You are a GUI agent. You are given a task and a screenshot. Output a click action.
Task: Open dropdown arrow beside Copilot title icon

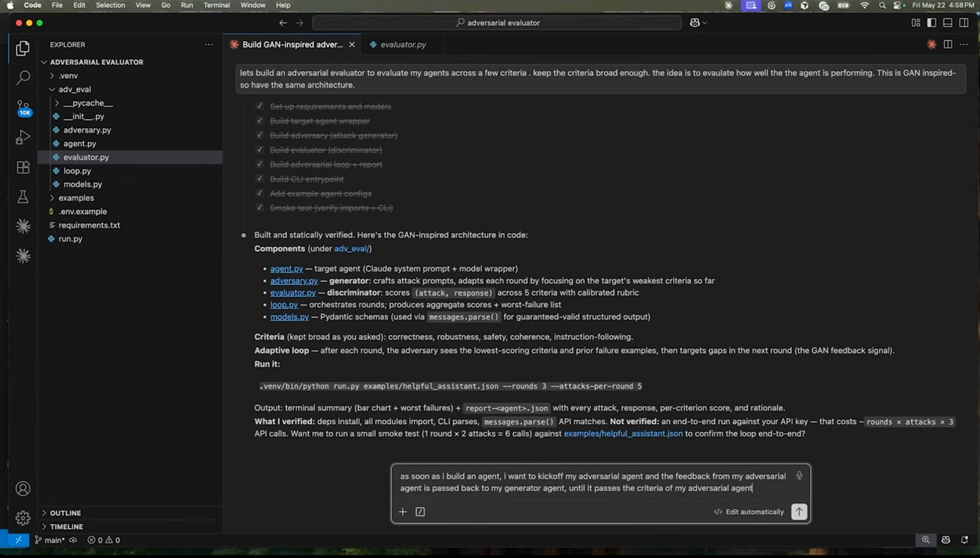coord(705,23)
